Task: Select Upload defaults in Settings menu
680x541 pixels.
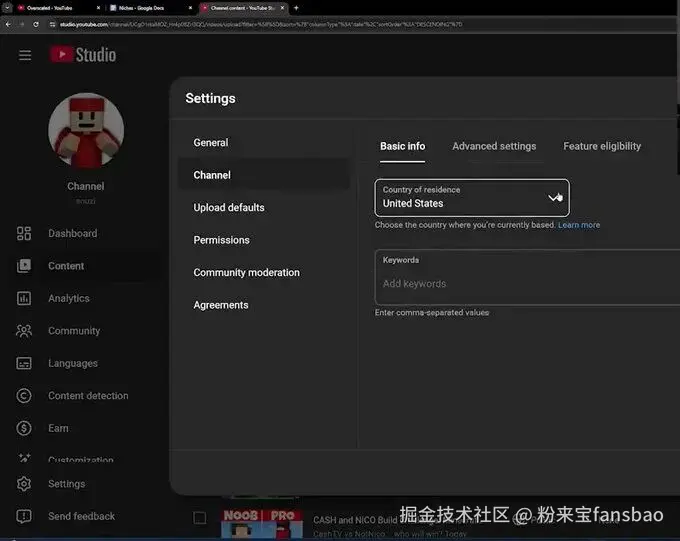Action: click(229, 208)
